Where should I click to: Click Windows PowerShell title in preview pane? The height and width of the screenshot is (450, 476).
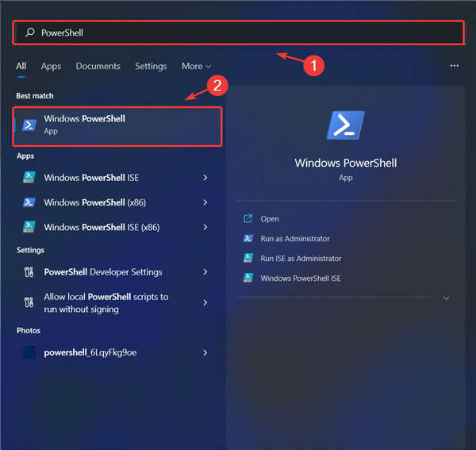345,163
